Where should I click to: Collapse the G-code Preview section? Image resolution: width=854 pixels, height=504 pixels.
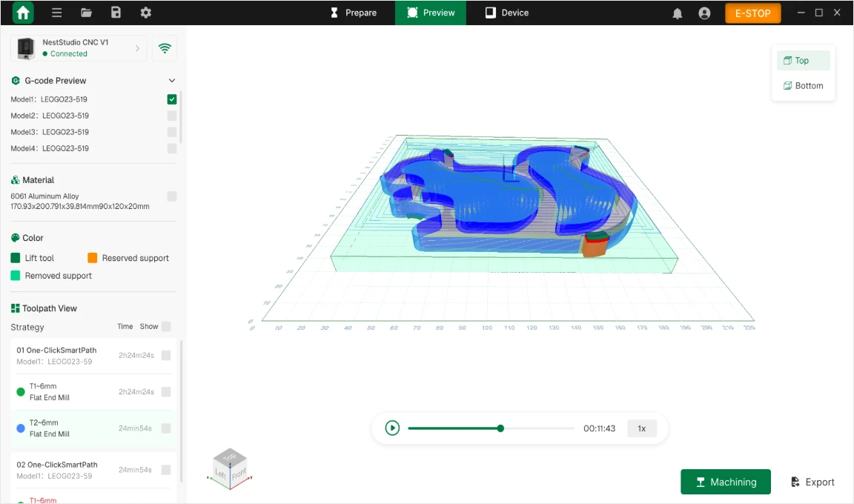click(x=171, y=81)
